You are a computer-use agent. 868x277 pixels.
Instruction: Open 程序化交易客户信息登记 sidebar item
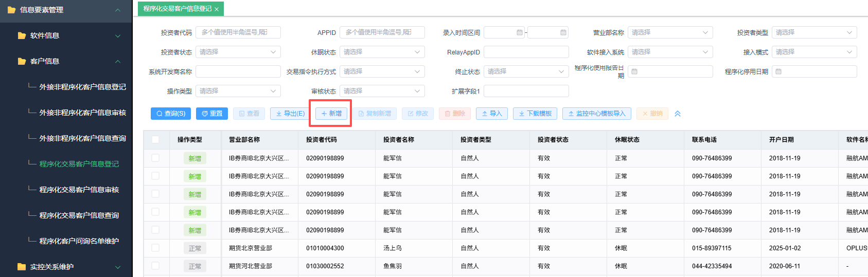tap(79, 164)
